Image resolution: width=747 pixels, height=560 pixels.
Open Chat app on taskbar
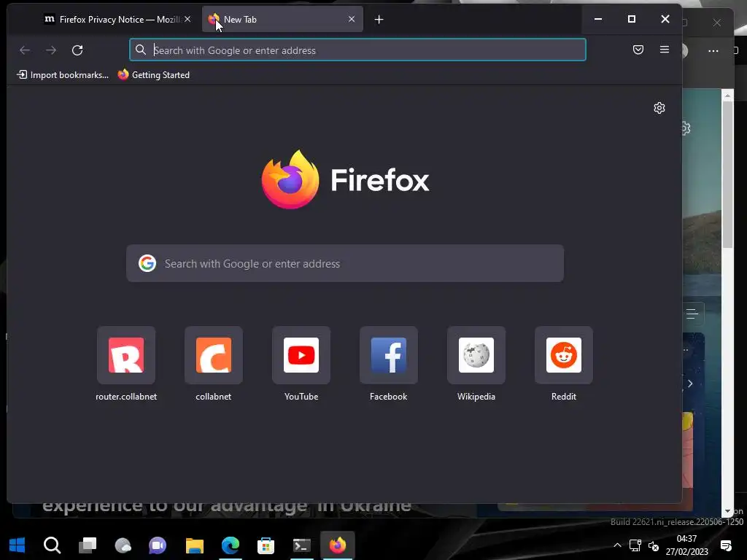(x=158, y=545)
